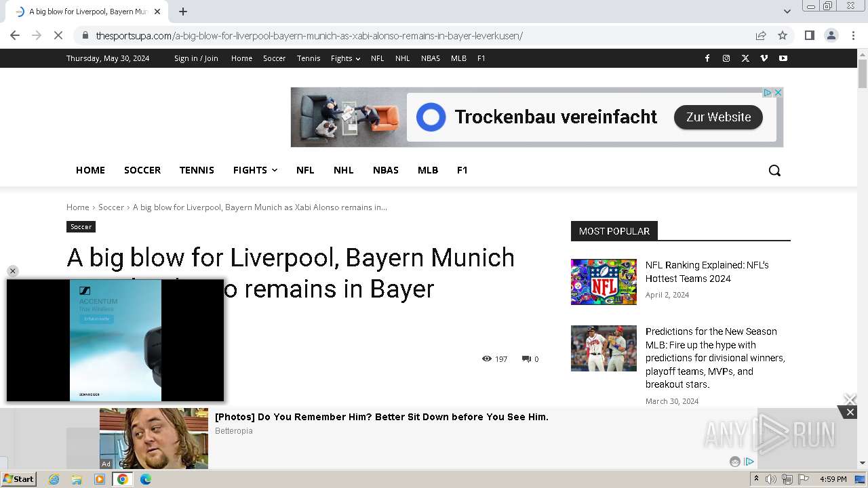The image size is (868, 488).
Task: Click the views eye icon
Action: (486, 359)
